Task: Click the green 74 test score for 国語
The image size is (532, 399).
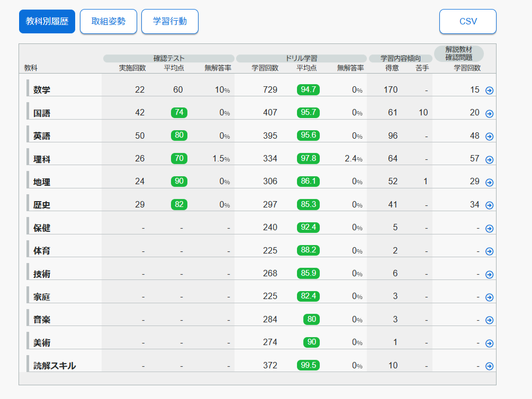Action: click(x=179, y=112)
